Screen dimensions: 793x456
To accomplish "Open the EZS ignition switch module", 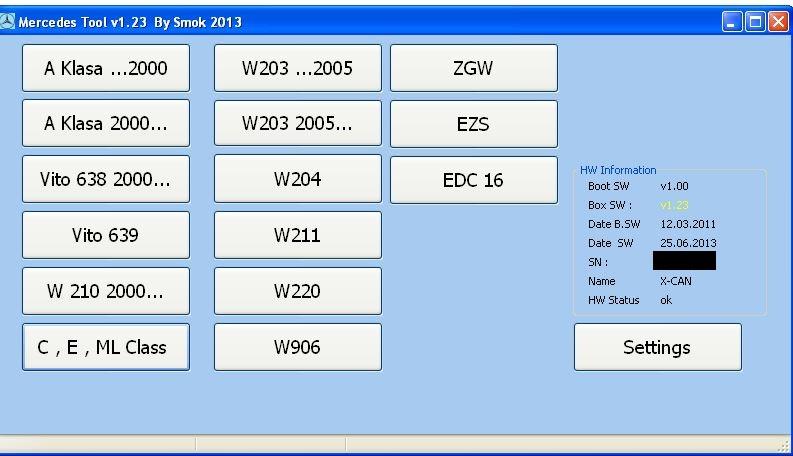I will [474, 124].
